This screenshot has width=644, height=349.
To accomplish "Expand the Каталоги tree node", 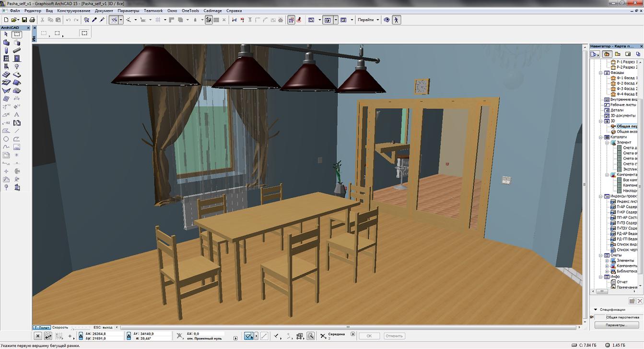I will (x=601, y=137).
